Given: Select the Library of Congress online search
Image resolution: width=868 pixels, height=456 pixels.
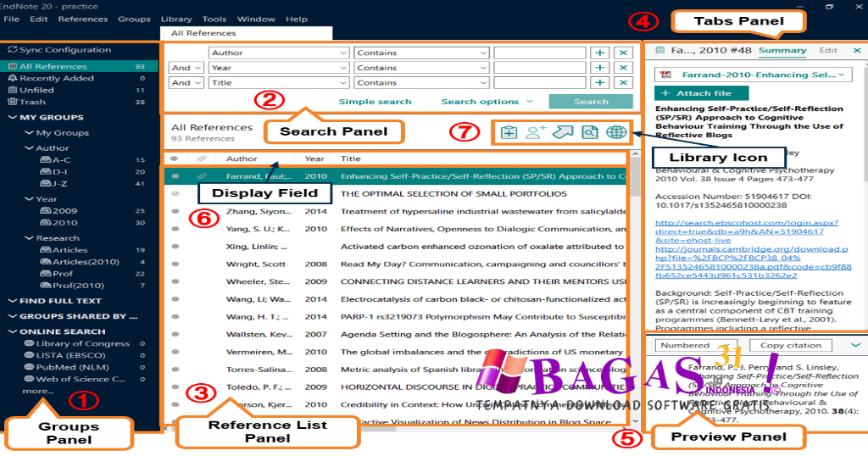Looking at the screenshot, I should tap(83, 343).
